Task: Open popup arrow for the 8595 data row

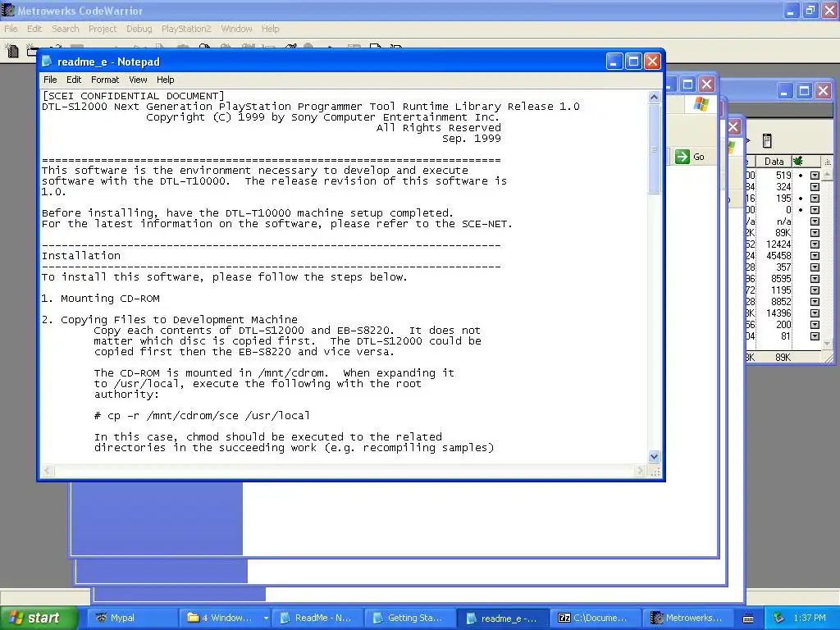Action: pyautogui.click(x=815, y=279)
